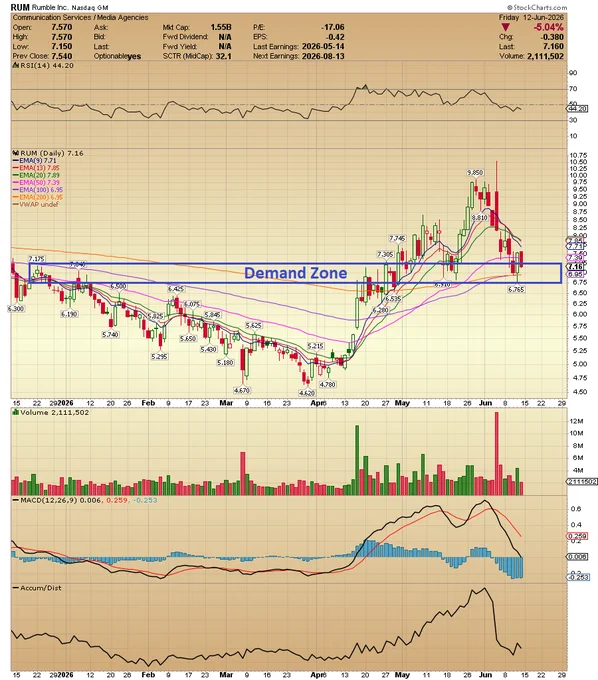Select the Chg value -0.380
Image resolution: width=598 pixels, height=680 pixels.
click(553, 37)
